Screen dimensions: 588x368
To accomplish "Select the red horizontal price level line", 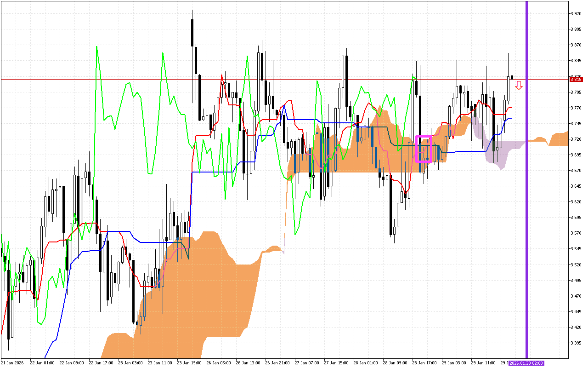I will 276,79.
